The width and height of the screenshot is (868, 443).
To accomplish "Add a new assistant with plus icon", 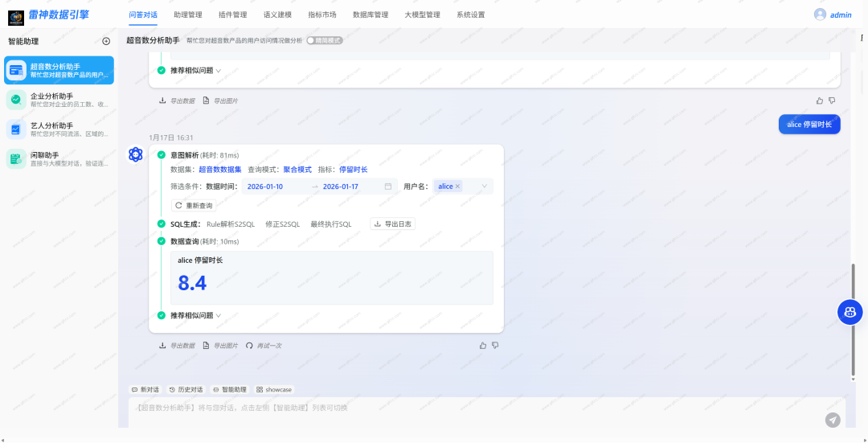I will pos(106,42).
